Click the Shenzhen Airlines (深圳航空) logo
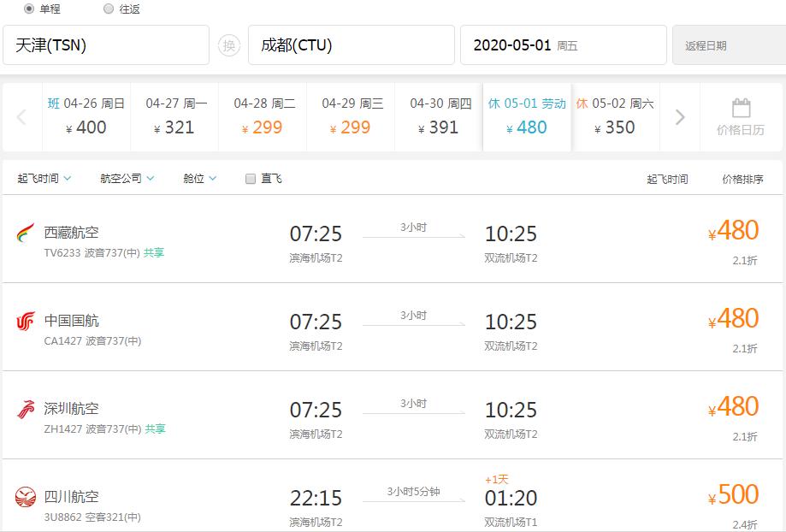The width and height of the screenshot is (786, 532). pyautogui.click(x=26, y=410)
